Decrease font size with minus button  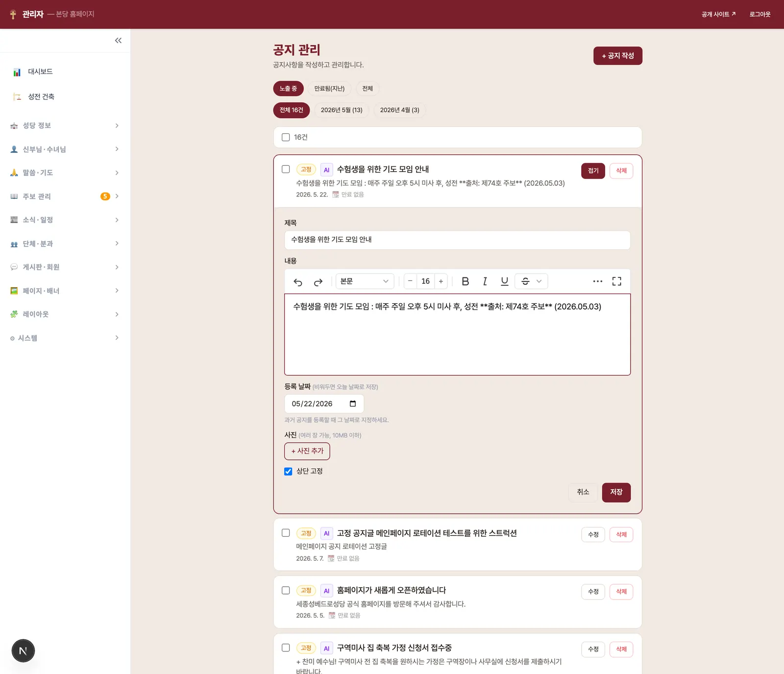(410, 281)
